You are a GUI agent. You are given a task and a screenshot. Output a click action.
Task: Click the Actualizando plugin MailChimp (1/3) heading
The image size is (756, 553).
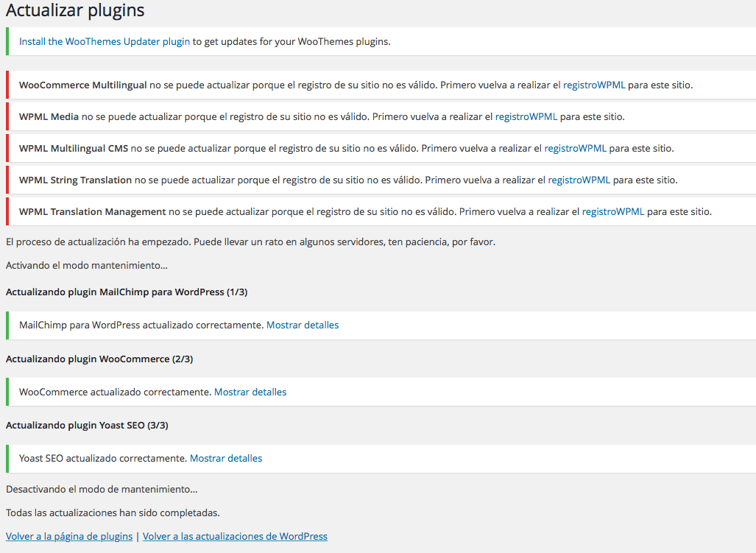point(127,292)
